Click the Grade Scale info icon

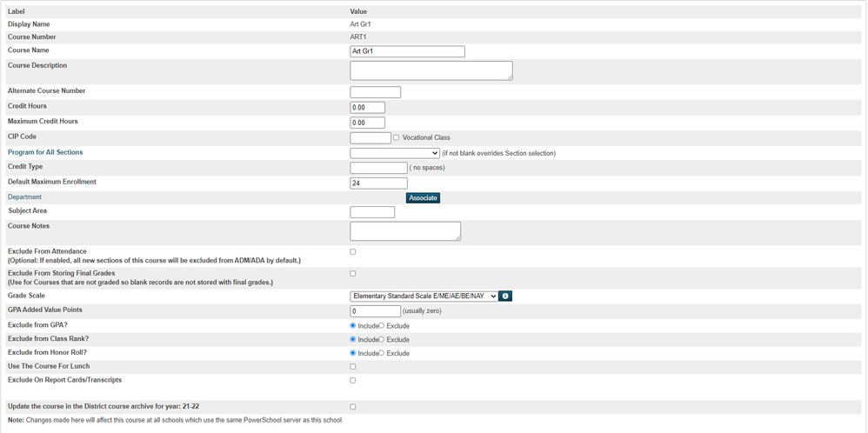tap(505, 296)
